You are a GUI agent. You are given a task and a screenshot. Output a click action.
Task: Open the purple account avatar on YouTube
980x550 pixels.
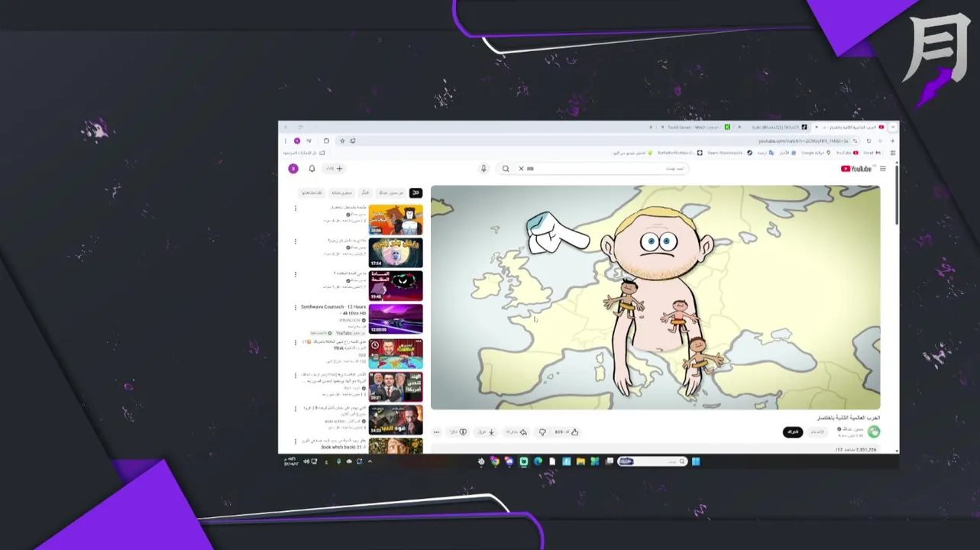tap(293, 169)
